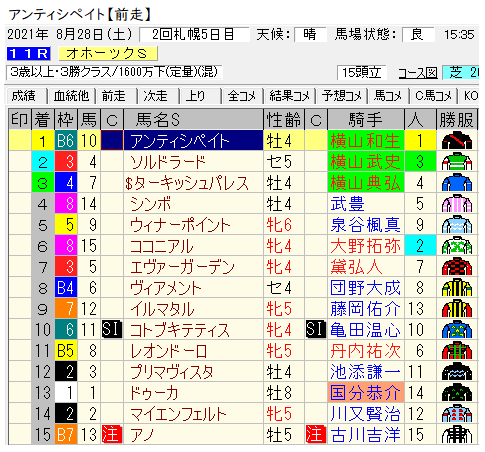This screenshot has height=452, width=485.
Task: Click the yellow 1st place cell
Action: [x=43, y=141]
